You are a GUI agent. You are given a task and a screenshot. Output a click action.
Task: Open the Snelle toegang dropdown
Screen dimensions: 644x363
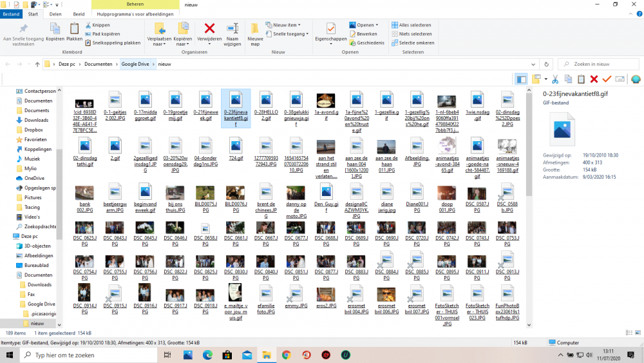287,34
